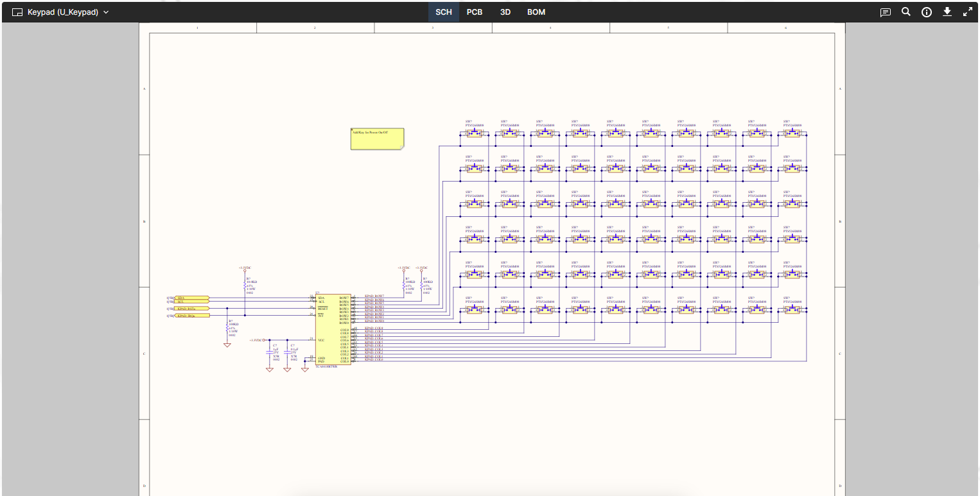Click the schematic sheet icon beside Keypad
The image size is (980, 496).
(17, 12)
